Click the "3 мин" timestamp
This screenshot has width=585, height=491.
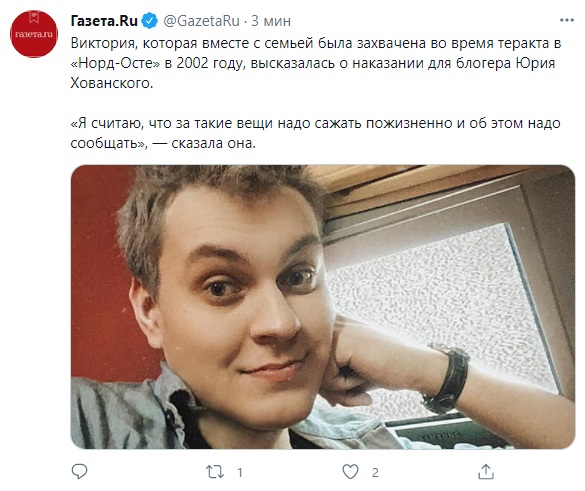[x=271, y=21]
